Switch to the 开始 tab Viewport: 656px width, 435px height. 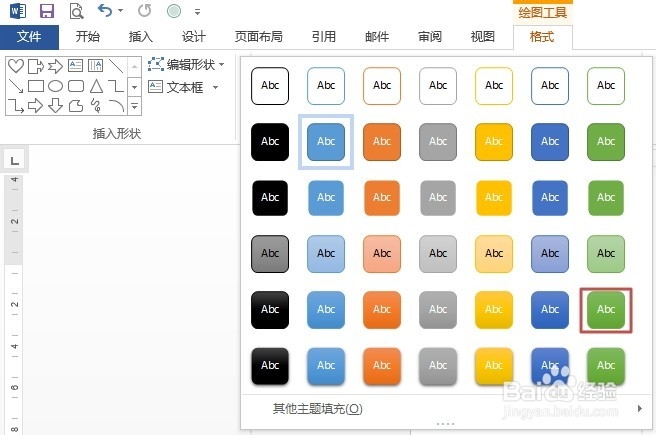[88, 37]
